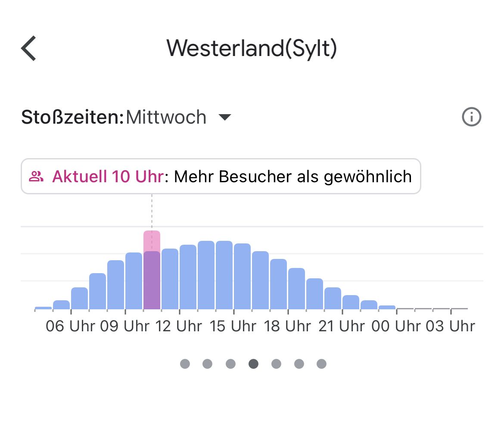Go to the first page dot

click(185, 364)
